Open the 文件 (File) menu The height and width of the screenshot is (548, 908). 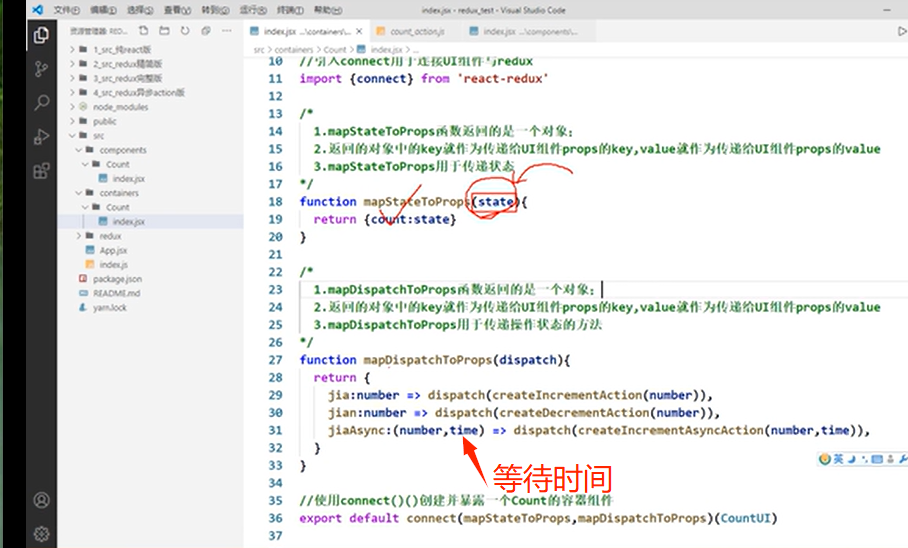click(66, 10)
